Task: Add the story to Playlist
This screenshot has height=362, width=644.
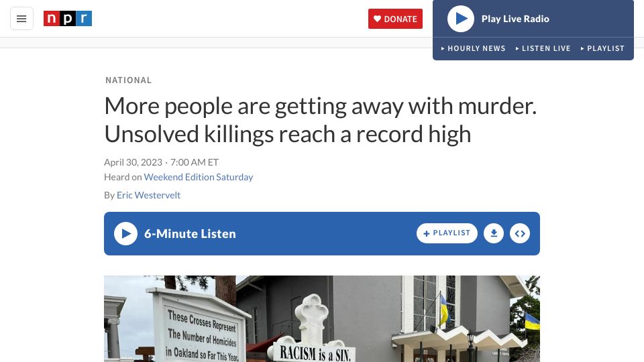Action: (x=447, y=233)
